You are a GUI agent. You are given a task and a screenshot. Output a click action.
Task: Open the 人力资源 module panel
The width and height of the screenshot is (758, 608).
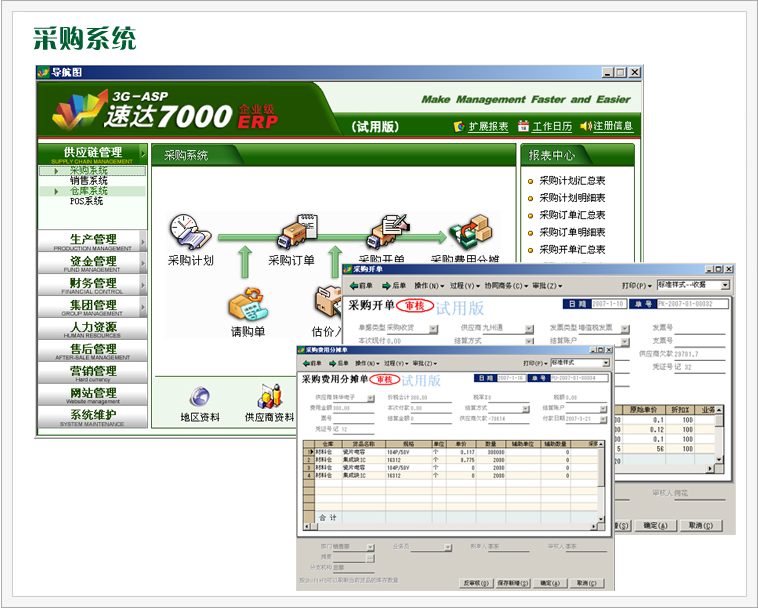[x=92, y=329]
